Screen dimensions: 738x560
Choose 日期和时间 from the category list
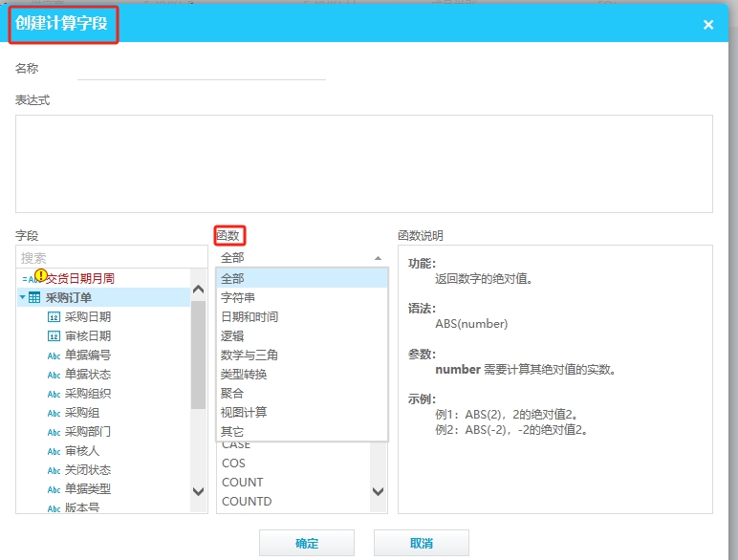250,316
